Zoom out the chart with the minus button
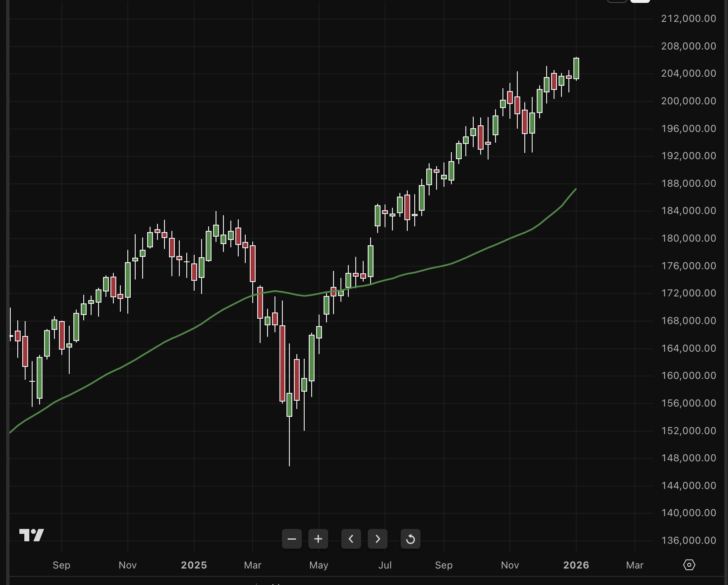728x585 pixels. tap(292, 539)
